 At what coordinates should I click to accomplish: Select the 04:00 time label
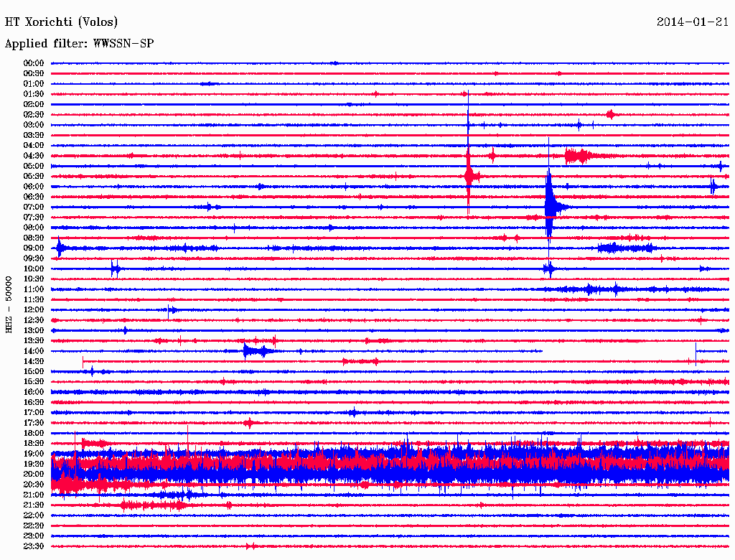click(x=34, y=146)
